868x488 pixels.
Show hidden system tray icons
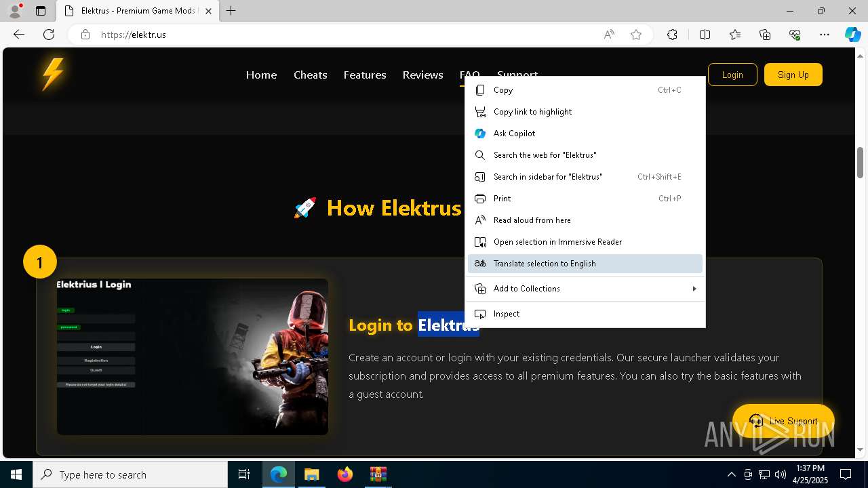click(731, 474)
